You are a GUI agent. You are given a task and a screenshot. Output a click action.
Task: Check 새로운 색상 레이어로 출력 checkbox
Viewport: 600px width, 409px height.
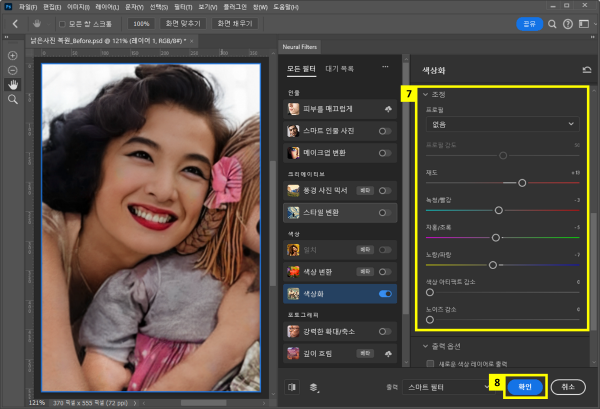click(430, 362)
